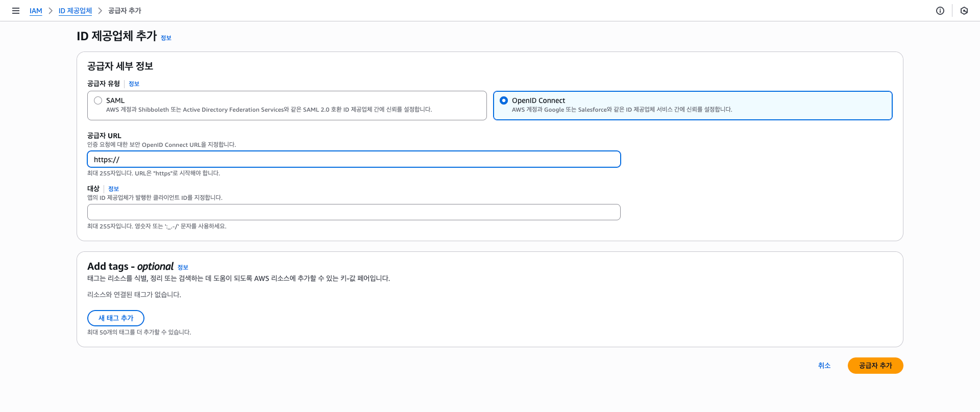Click the hexagon settings icon at top right
This screenshot has width=980, height=412.
[x=964, y=11]
